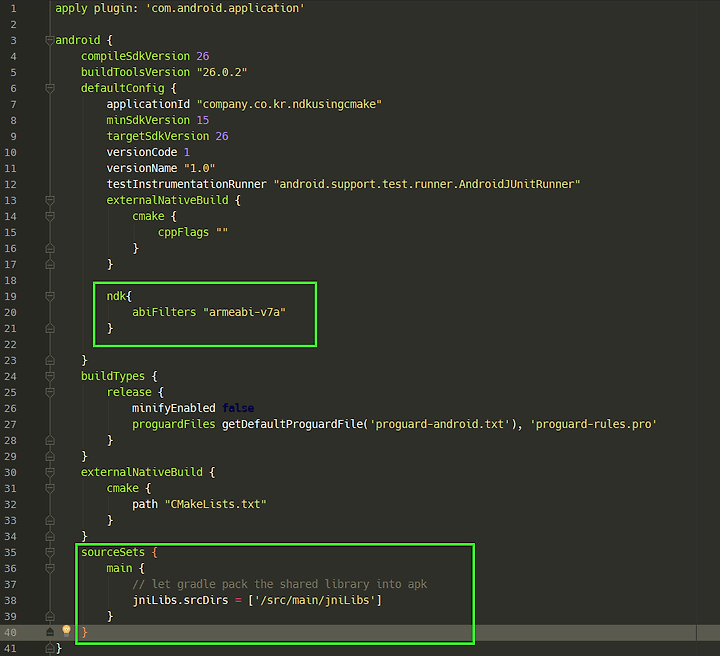Viewport: 720px width, 656px height.
Task: Click the apply plugin text on line 1
Action: pyautogui.click(x=96, y=8)
